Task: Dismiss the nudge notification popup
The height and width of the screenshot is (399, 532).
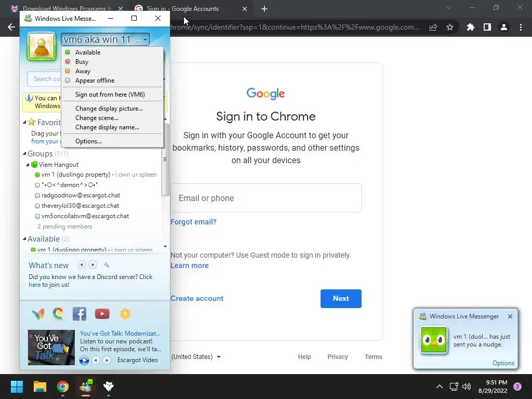Action: point(510,316)
